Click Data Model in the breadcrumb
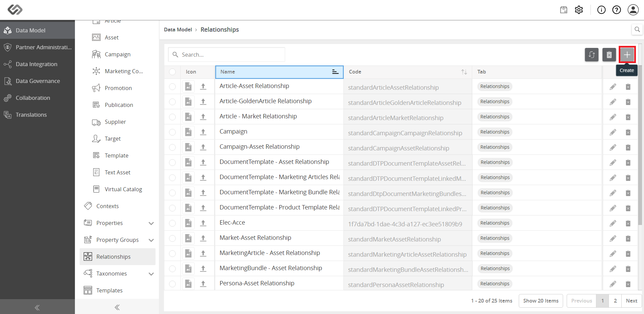 [178, 30]
